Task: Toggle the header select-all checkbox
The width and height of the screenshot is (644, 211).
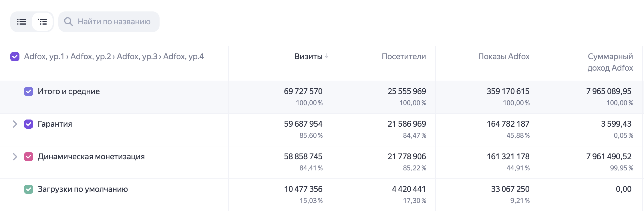Action: tap(15, 57)
